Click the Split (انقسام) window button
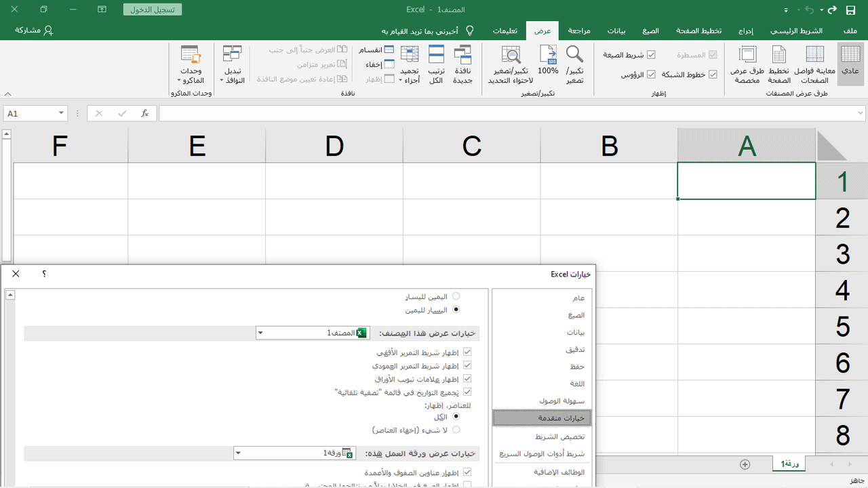The width and height of the screenshot is (868, 488). point(375,50)
